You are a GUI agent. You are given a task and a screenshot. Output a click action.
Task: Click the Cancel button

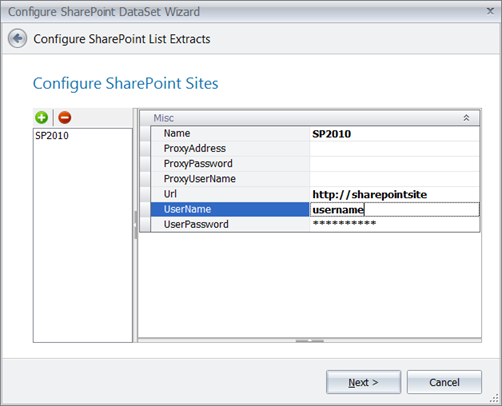(x=444, y=382)
